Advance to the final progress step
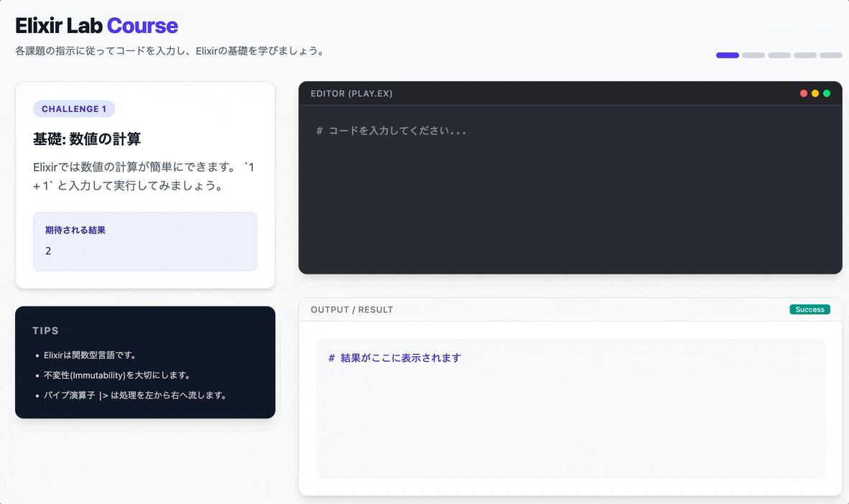 point(830,55)
